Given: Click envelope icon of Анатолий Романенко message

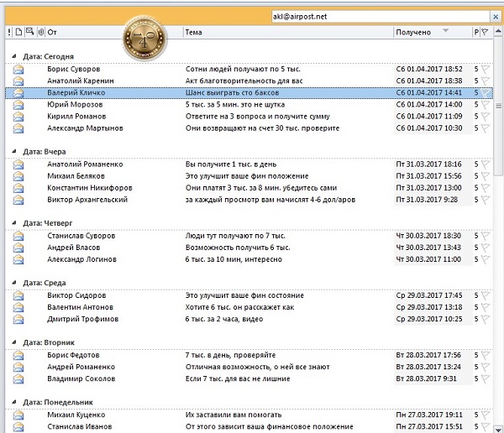Looking at the screenshot, I should tap(18, 164).
